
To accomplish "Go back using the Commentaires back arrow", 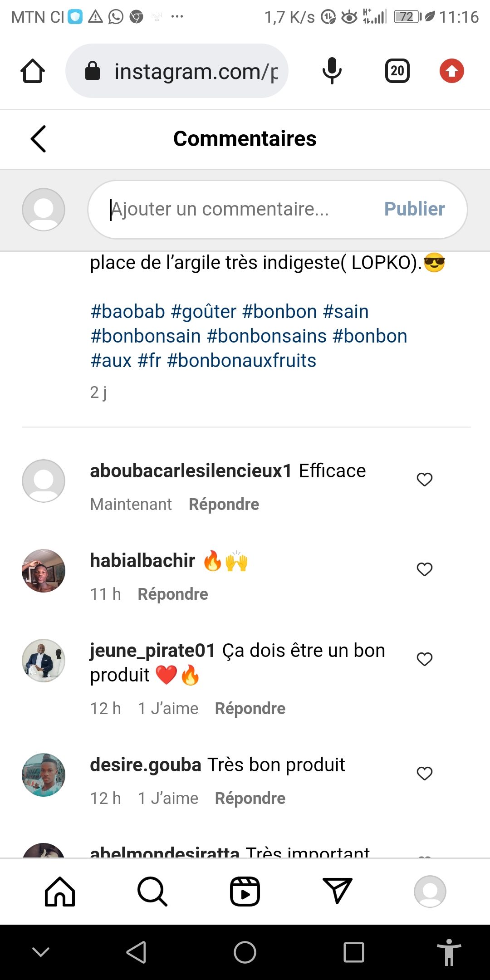I will (39, 139).
